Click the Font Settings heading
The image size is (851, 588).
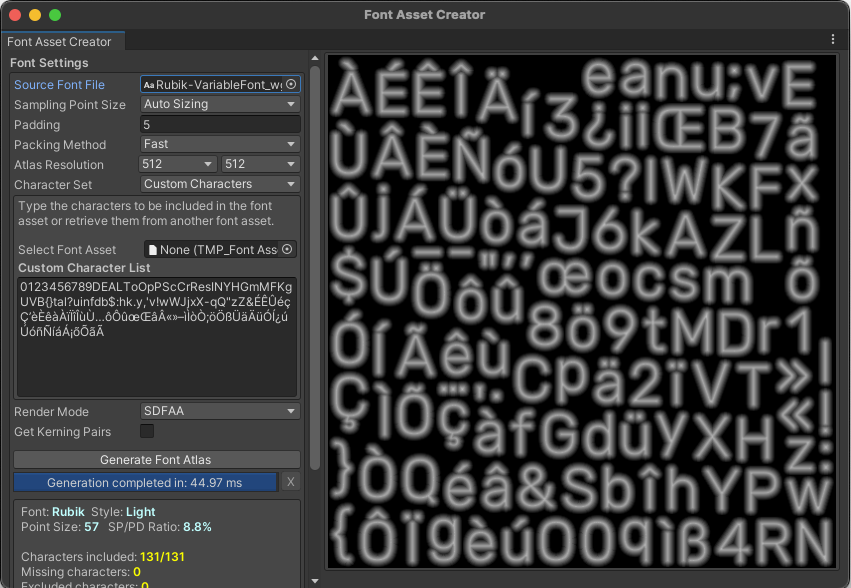pyautogui.click(x=49, y=63)
